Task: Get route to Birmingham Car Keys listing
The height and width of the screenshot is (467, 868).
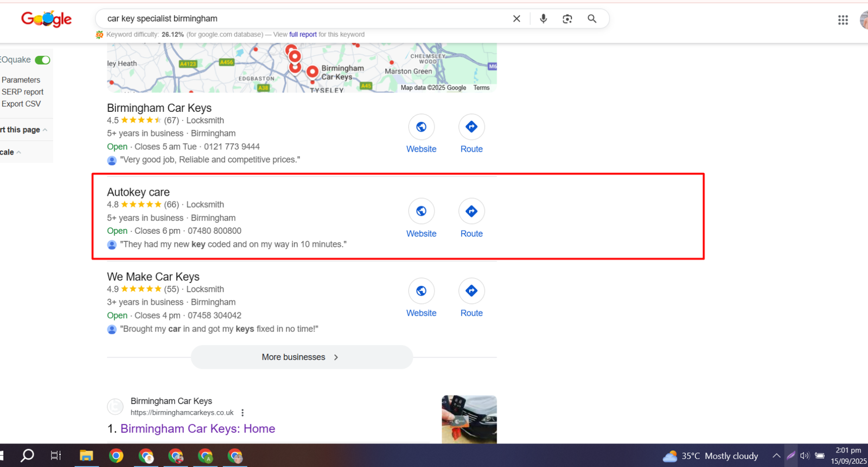Action: coord(471,127)
